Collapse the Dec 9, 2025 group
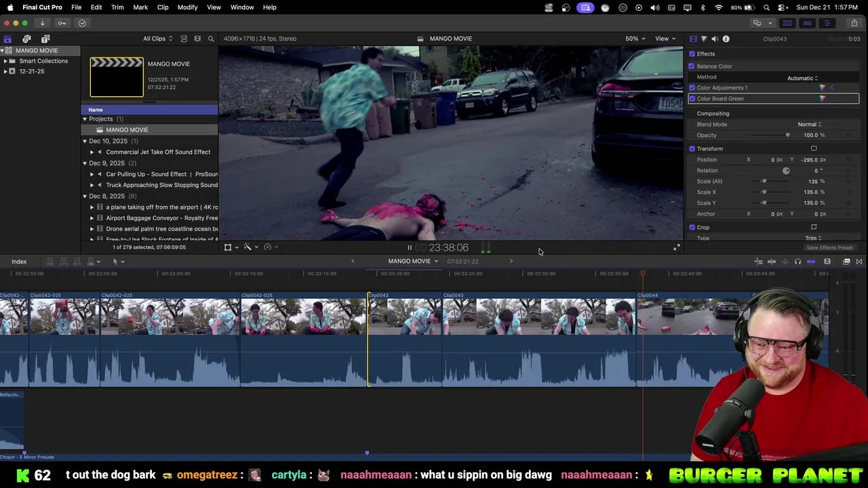Viewport: 868px width, 488px height. pos(85,163)
